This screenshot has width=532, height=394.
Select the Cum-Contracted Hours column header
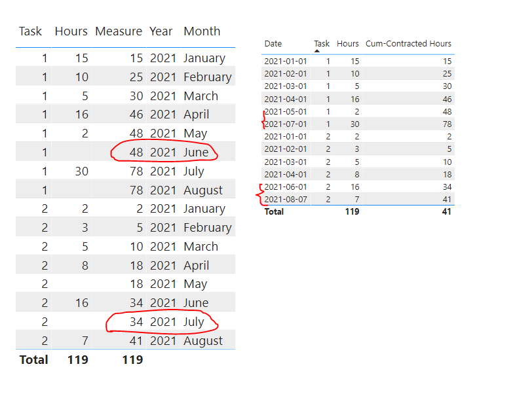(408, 44)
